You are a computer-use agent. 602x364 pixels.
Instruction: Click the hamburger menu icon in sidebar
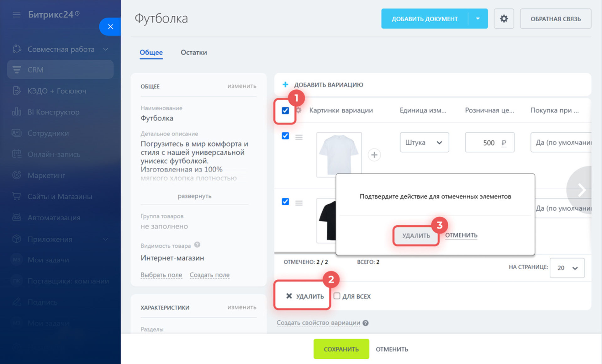pyautogui.click(x=16, y=15)
